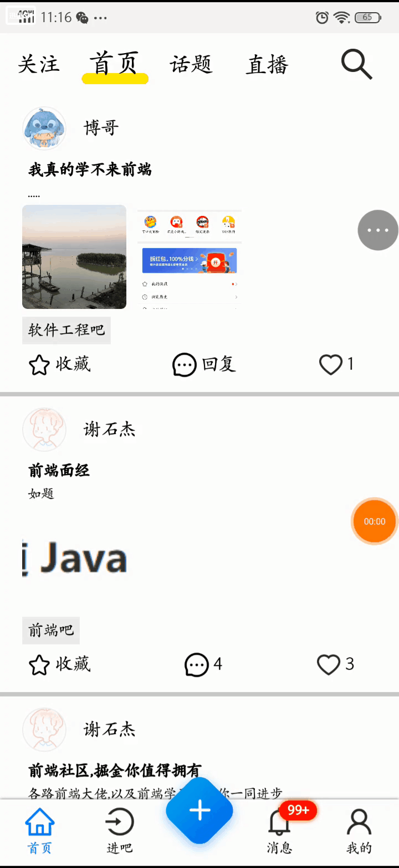Open the 软件工程吧 forum tag
Image resolution: width=399 pixels, height=868 pixels.
(x=66, y=330)
